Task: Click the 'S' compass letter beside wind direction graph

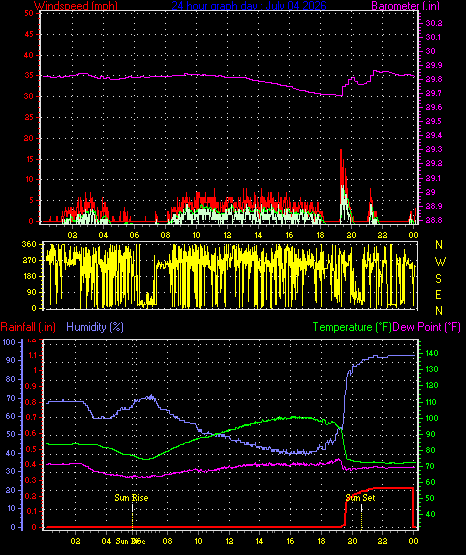Action: (x=439, y=279)
